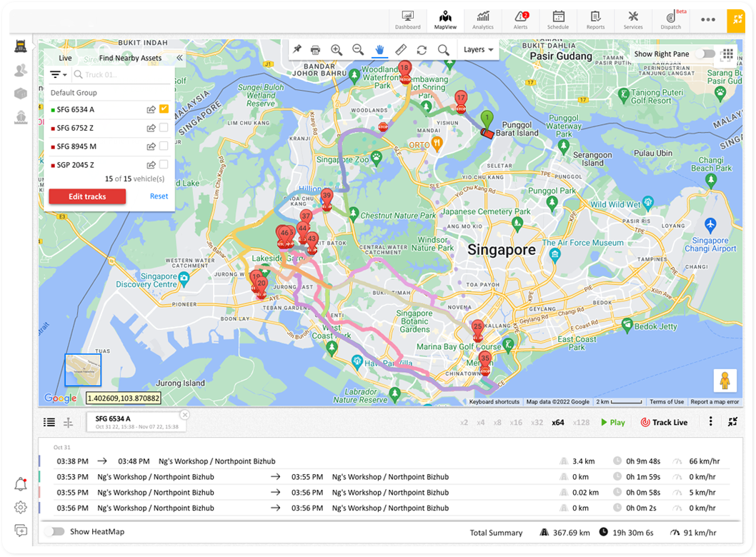
Task: Check the SFG 6752 Z vehicle checkbox
Action: point(164,128)
